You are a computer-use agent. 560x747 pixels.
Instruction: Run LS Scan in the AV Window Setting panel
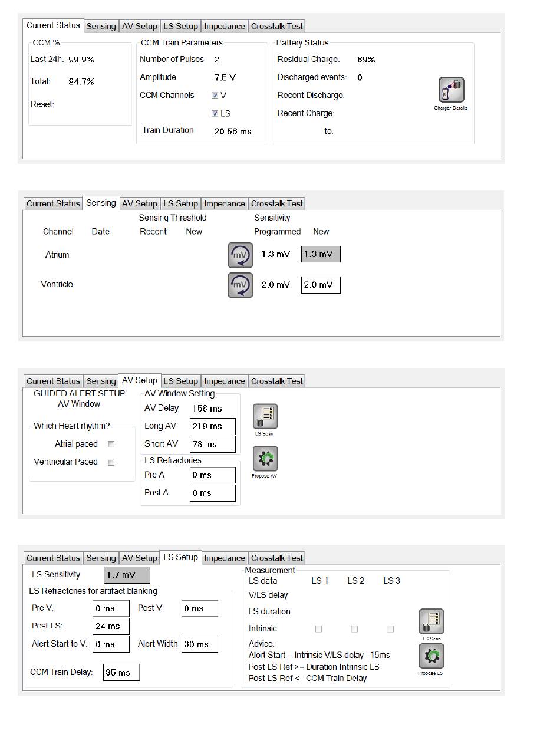[265, 416]
